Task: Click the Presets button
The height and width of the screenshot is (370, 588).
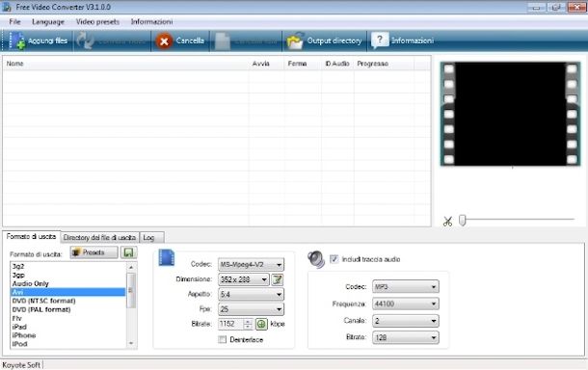Action: [94, 252]
